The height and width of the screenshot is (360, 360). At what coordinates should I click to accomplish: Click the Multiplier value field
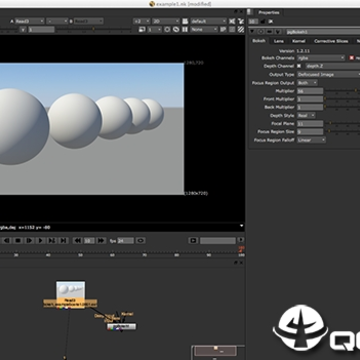(310, 91)
